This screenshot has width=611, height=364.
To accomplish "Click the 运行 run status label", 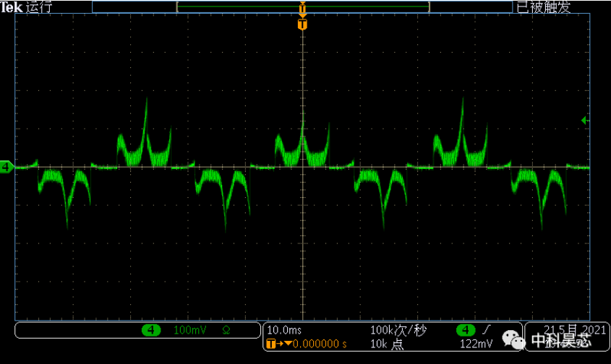I will click(38, 7).
